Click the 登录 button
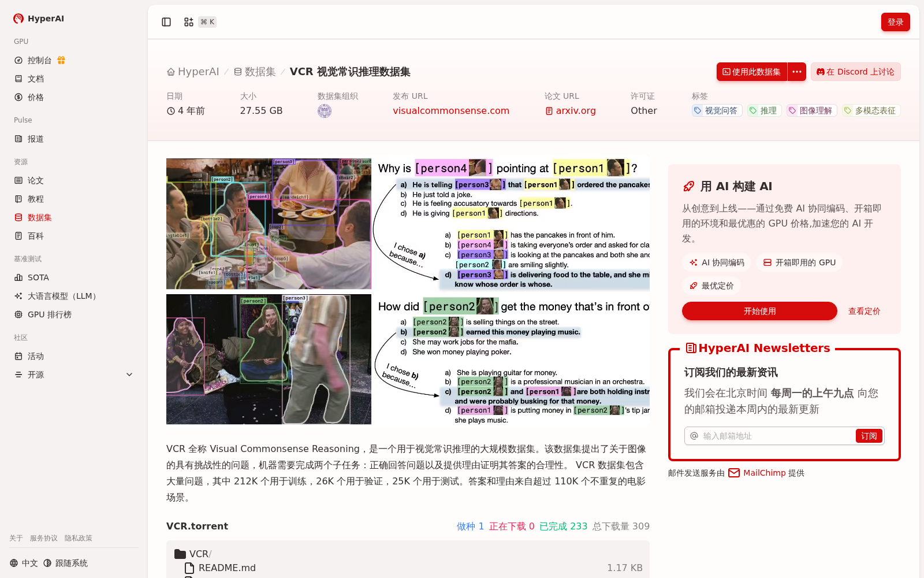 pos(895,22)
